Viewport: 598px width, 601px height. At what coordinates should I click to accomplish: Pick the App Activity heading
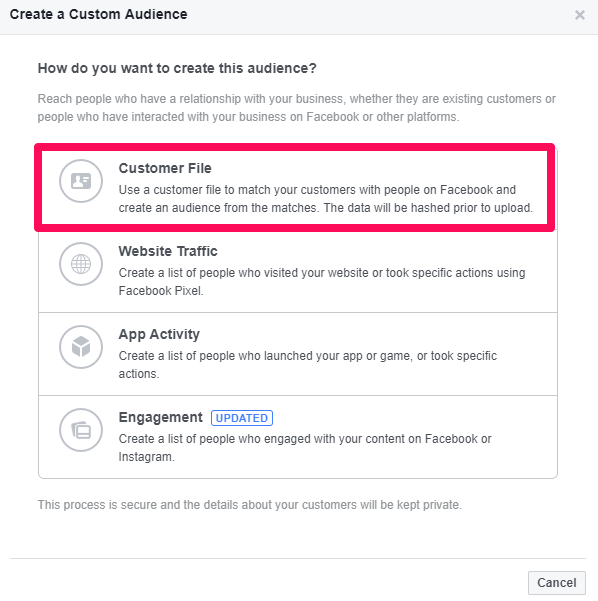pos(159,334)
